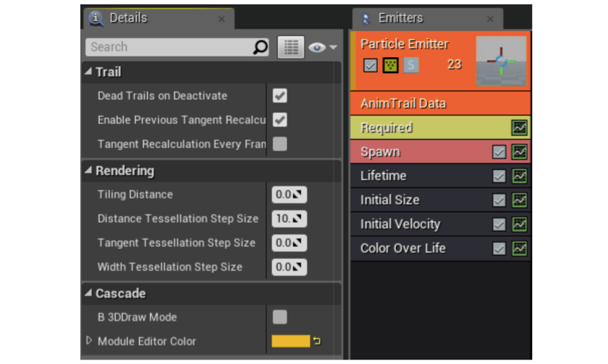Uncheck Dead Trails on Deactivate

pos(279,96)
